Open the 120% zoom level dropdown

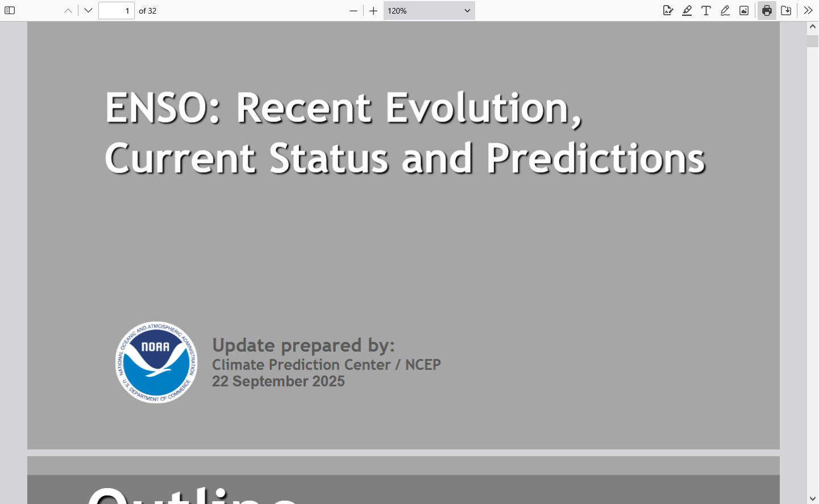pyautogui.click(x=429, y=10)
